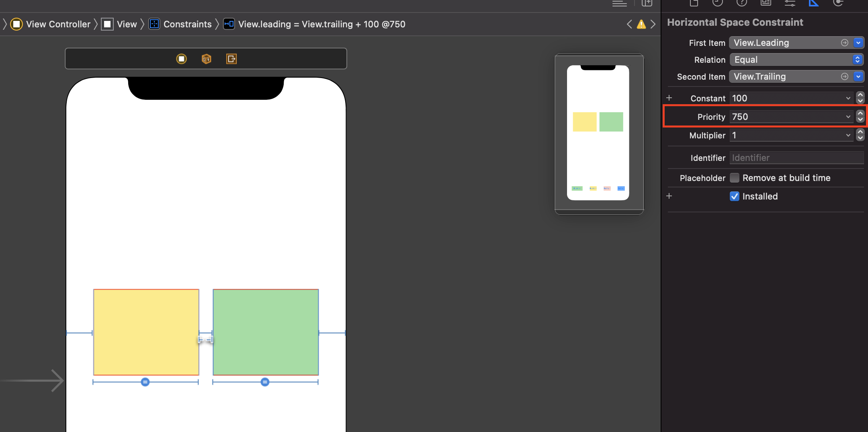Viewport: 868px width, 432px height.
Task: Open the Connections inspector
Action: click(x=837, y=3)
